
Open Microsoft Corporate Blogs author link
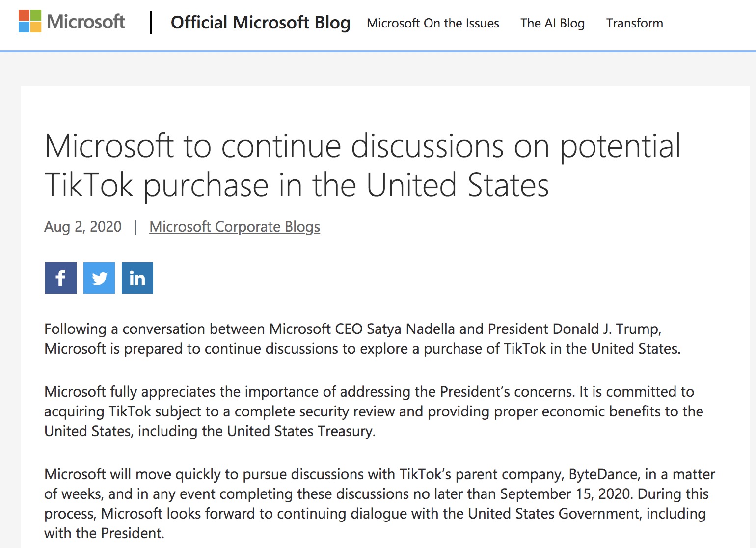coord(235,227)
